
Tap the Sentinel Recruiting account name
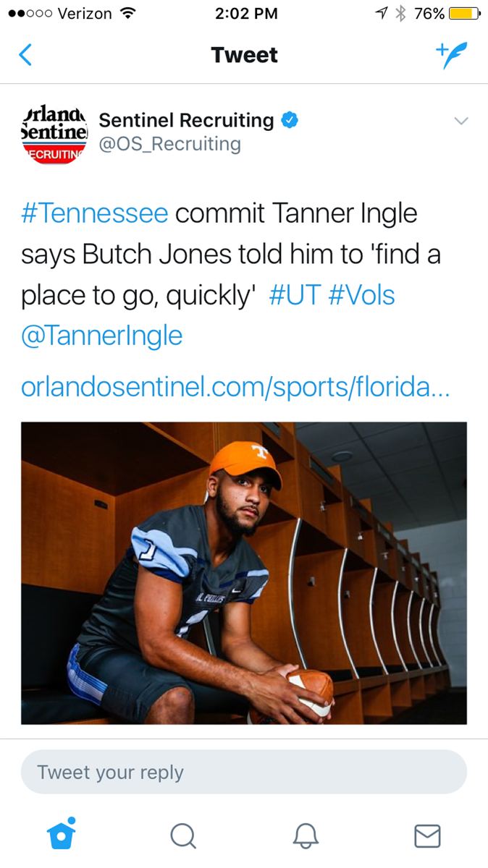(x=186, y=120)
